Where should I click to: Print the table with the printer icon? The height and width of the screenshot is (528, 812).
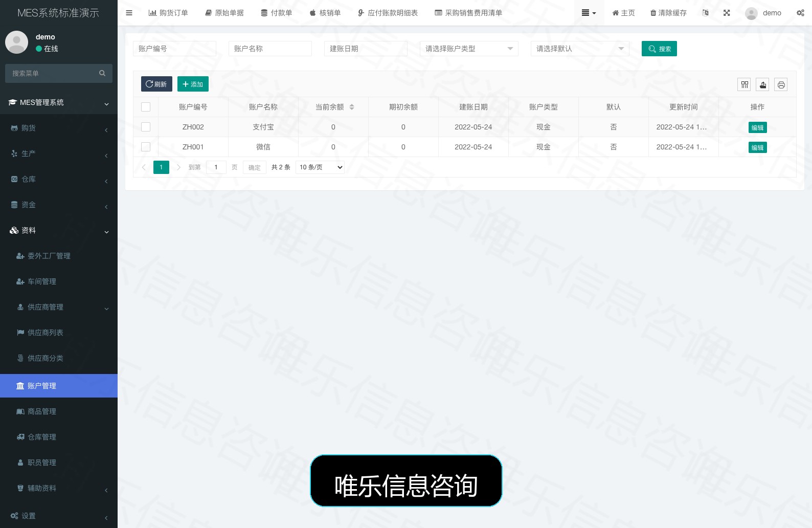tap(781, 85)
